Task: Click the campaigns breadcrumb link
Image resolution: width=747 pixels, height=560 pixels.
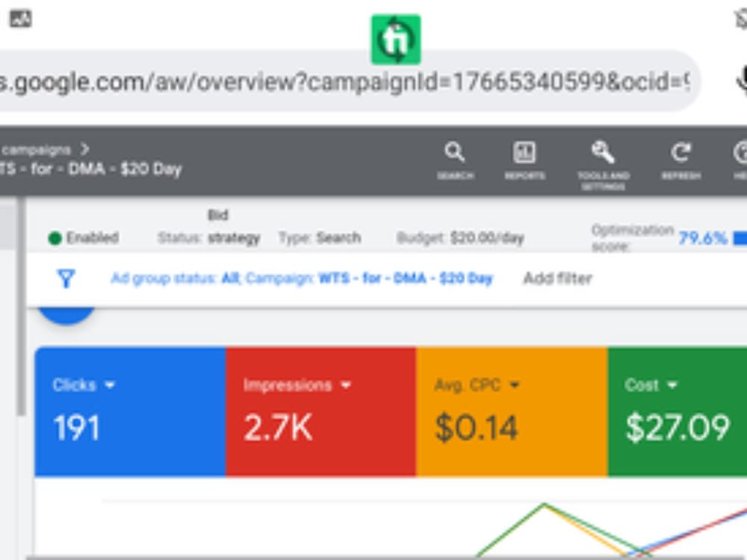Action: 36,150
